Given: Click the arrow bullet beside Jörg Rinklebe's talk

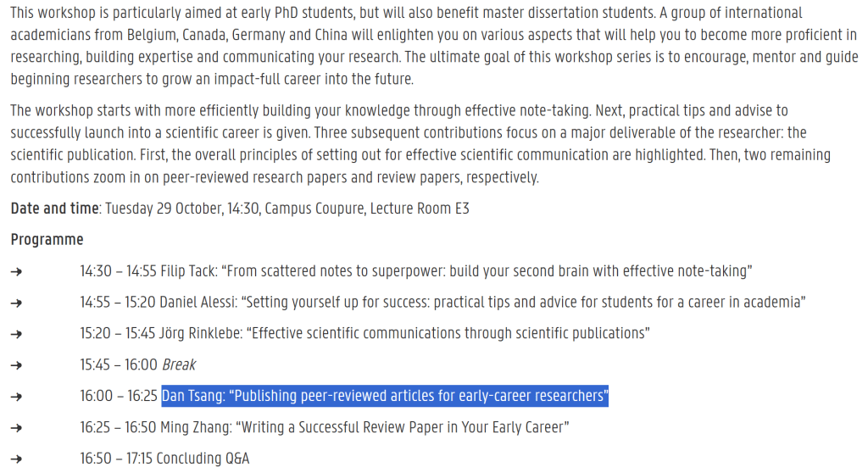Looking at the screenshot, I should (17, 334).
